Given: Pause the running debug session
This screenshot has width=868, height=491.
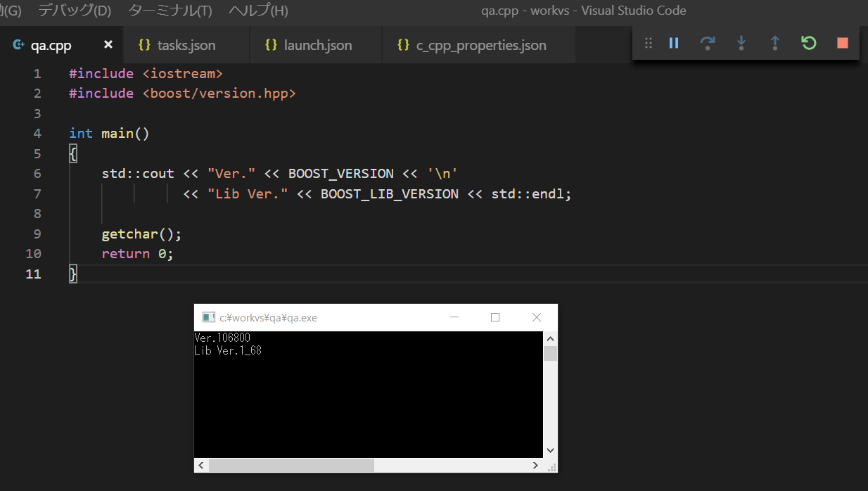Looking at the screenshot, I should click(673, 43).
